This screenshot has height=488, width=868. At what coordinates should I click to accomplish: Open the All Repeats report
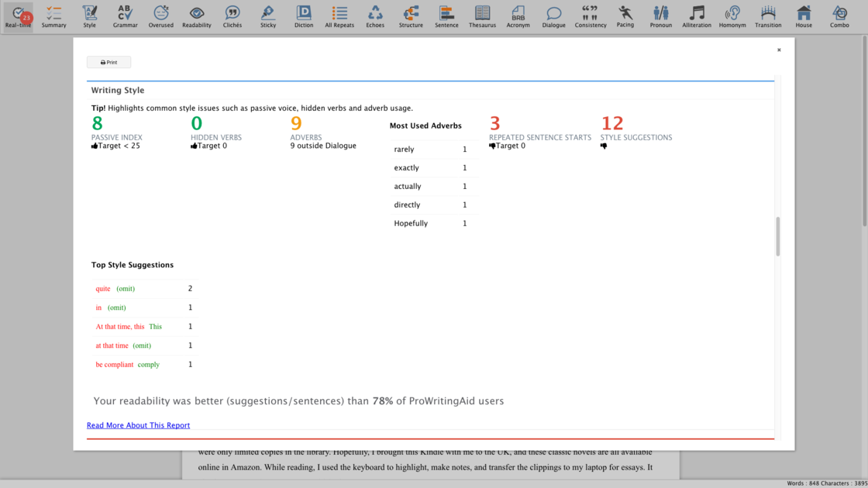[x=339, y=16]
